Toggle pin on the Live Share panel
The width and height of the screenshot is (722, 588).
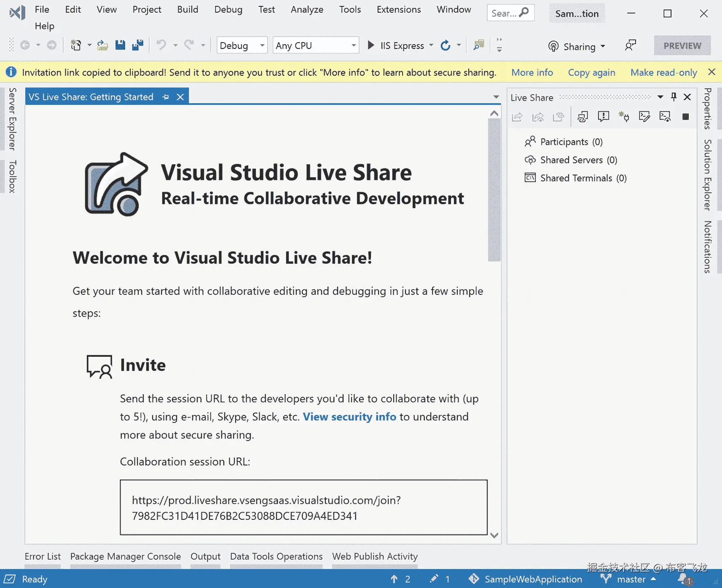(674, 97)
